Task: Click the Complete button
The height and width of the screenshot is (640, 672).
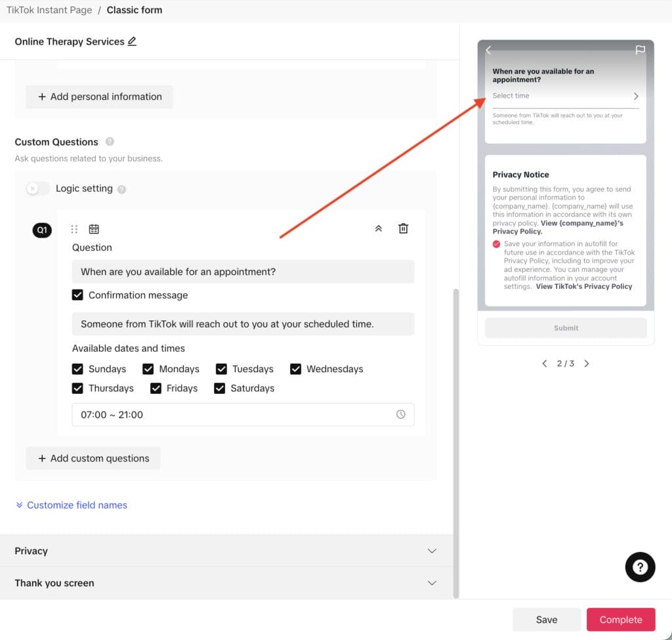Action: 620,619
